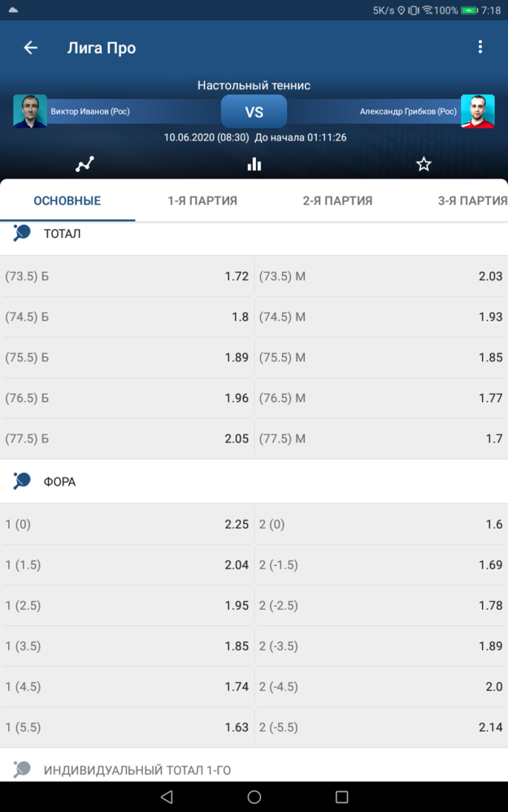
Task: Switch to the 1-Я ПАРТИЯ tab
Action: click(202, 201)
